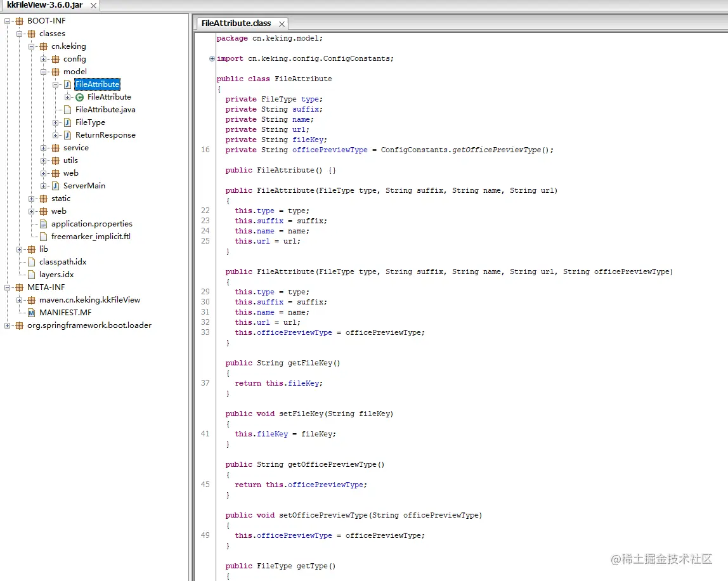Follow the ConfigConstants reference on line 16
Image resolution: width=728 pixels, height=581 pixels.
[413, 150]
